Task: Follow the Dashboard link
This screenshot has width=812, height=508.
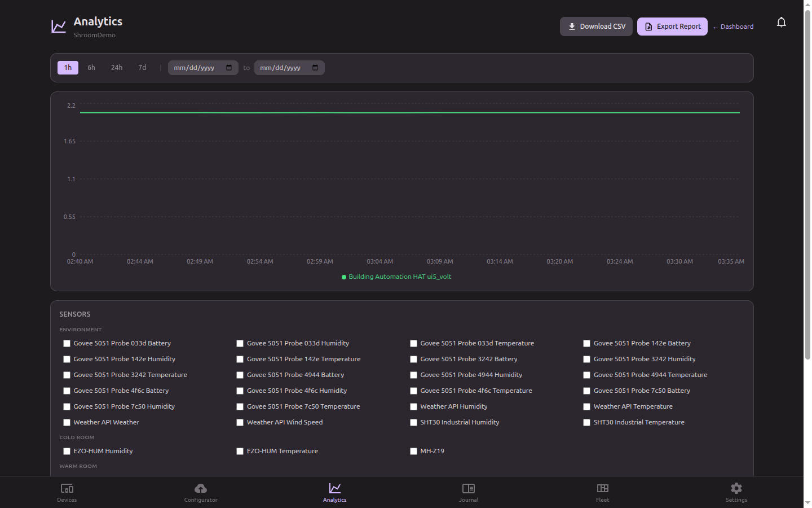Action: point(733,26)
